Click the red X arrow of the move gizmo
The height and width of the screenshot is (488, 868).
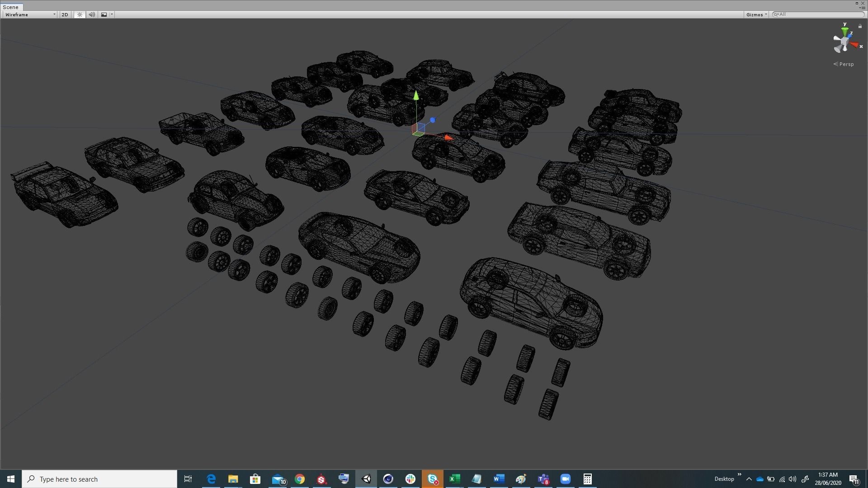coord(448,137)
